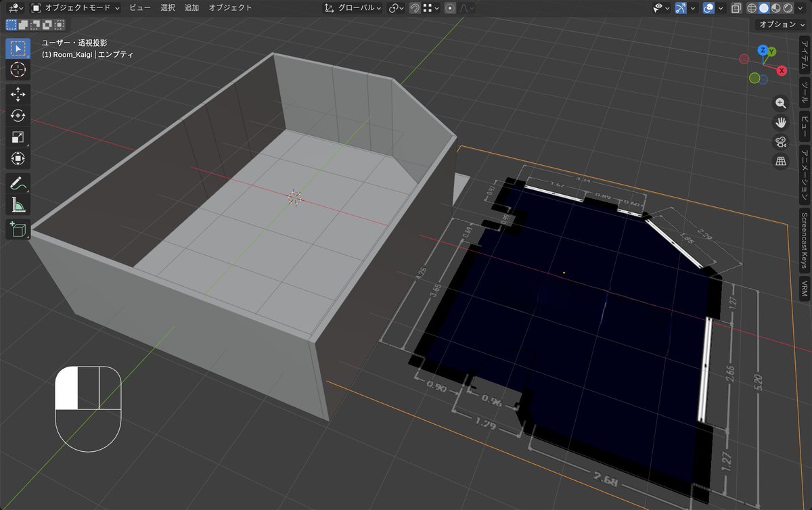Select the Measure tool
Image resolution: width=812 pixels, height=510 pixels.
click(17, 203)
